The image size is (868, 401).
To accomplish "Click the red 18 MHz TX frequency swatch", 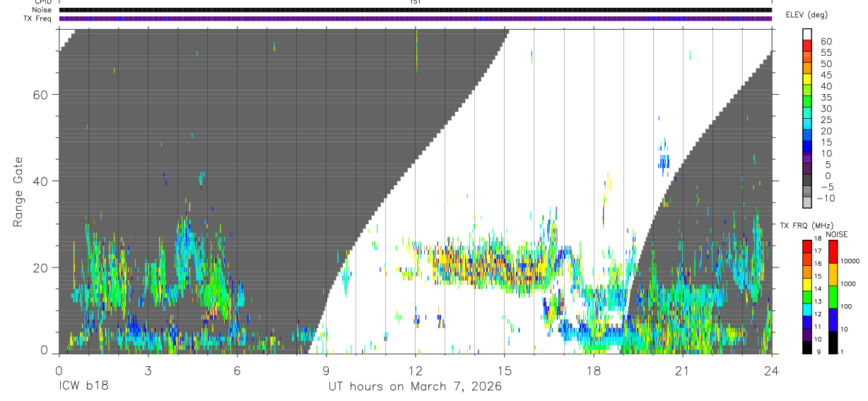I will (x=807, y=246).
